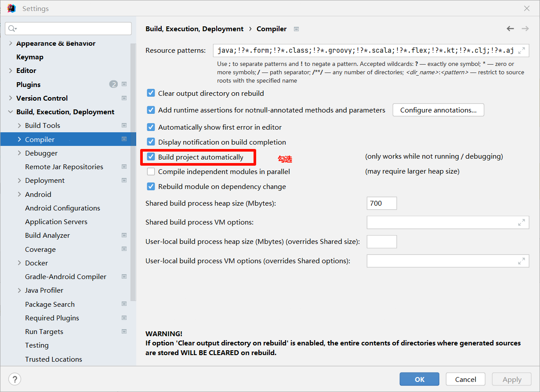Screen dimensions: 540x392
Task: Expand the User-local build process VM options field
Action: (521, 261)
